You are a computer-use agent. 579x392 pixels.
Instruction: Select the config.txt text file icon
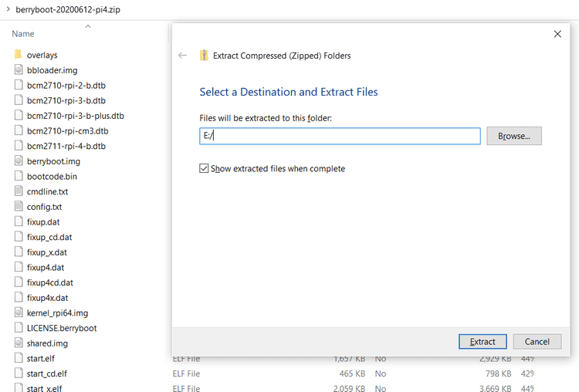(19, 207)
